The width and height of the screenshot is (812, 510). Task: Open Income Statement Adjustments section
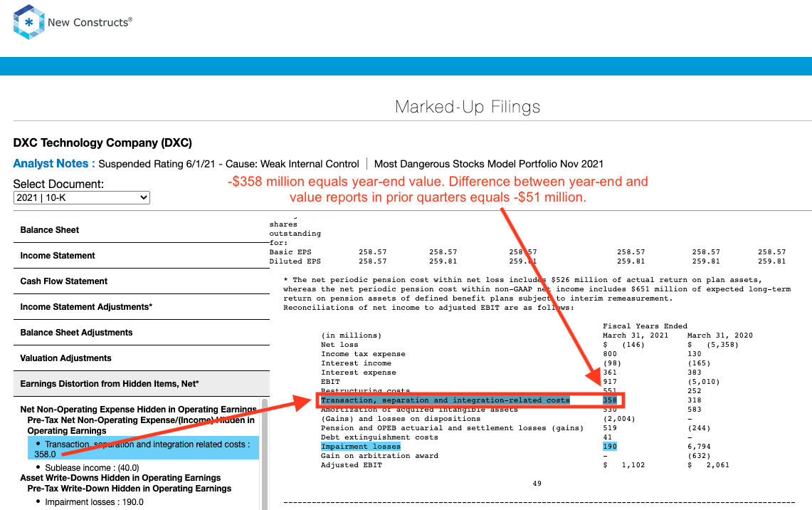pos(142,307)
